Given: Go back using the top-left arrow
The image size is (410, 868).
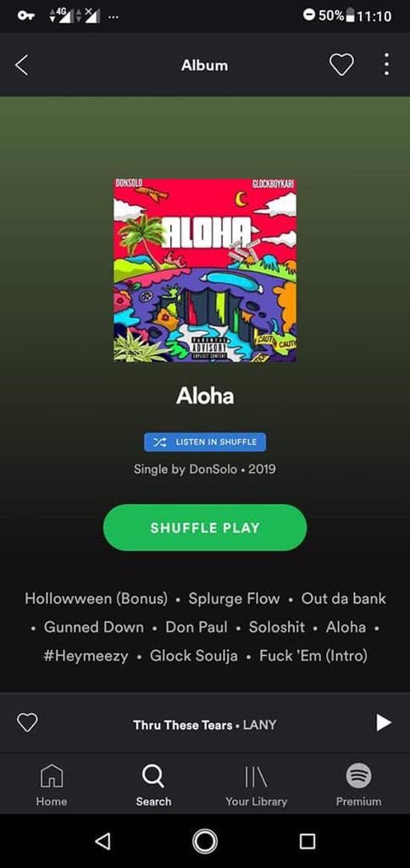Looking at the screenshot, I should 21,65.
